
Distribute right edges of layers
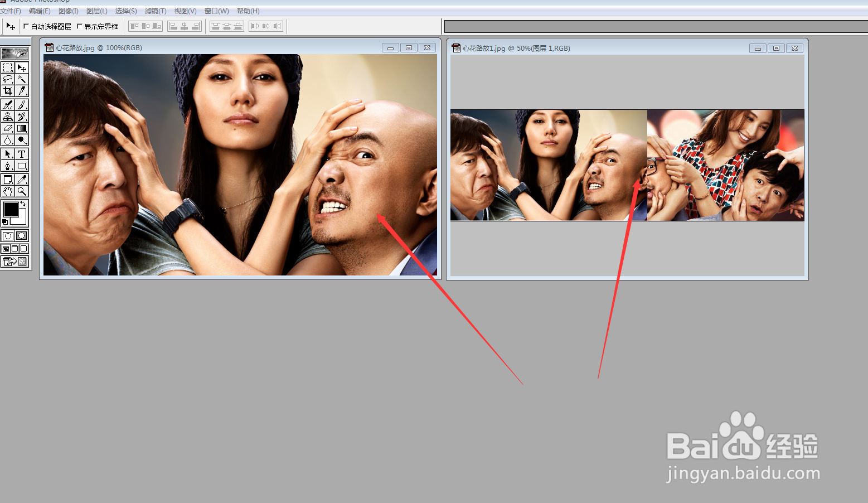[277, 26]
